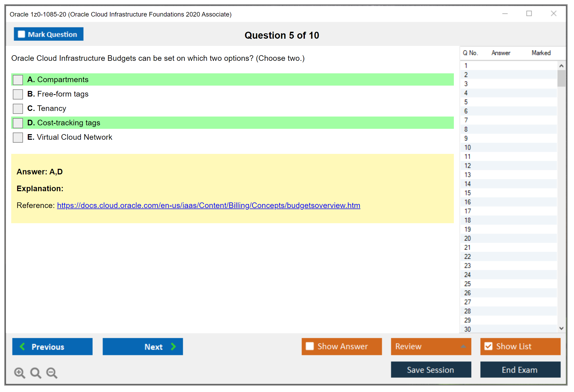Uncheck the Show List option
This screenshot has height=392, width=574.
488,346
